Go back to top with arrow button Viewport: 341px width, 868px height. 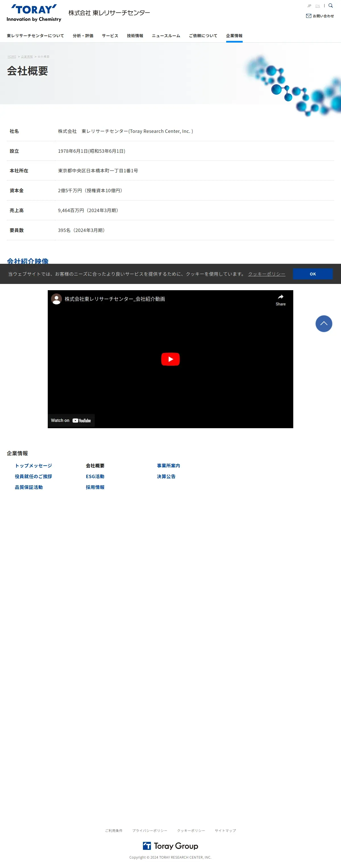tap(324, 323)
